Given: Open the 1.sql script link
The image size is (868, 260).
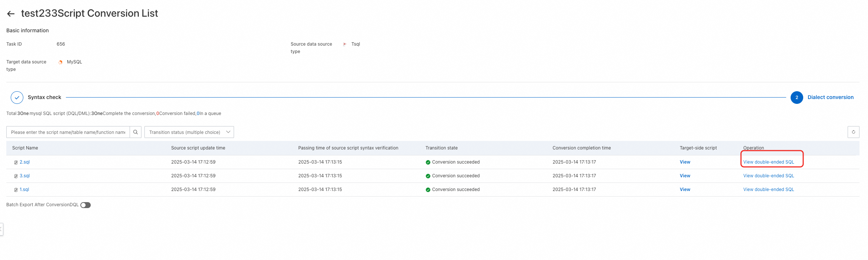Looking at the screenshot, I should (x=24, y=190).
